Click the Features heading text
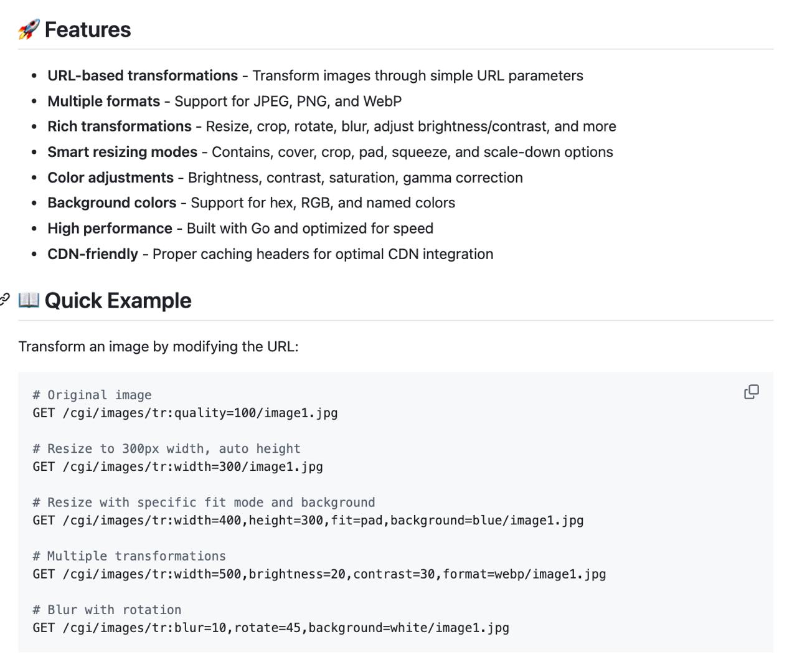Viewport: 797px width, 672px height. 88,29
